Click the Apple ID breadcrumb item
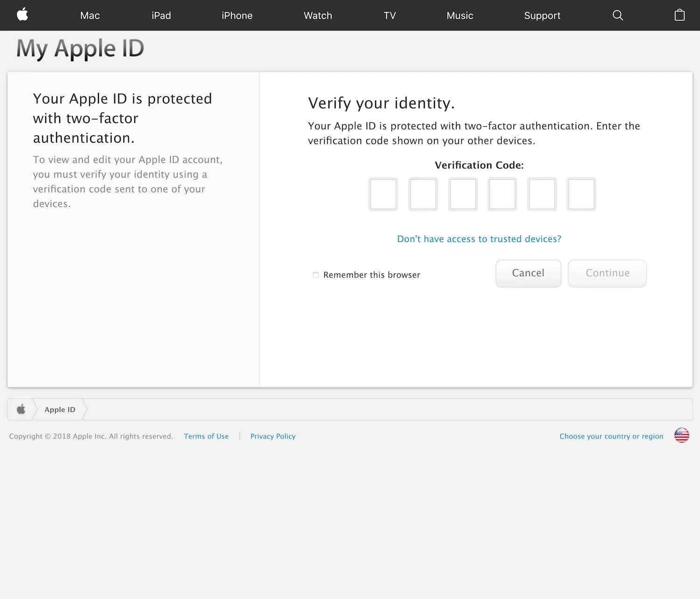This screenshot has width=700, height=599. click(x=60, y=409)
